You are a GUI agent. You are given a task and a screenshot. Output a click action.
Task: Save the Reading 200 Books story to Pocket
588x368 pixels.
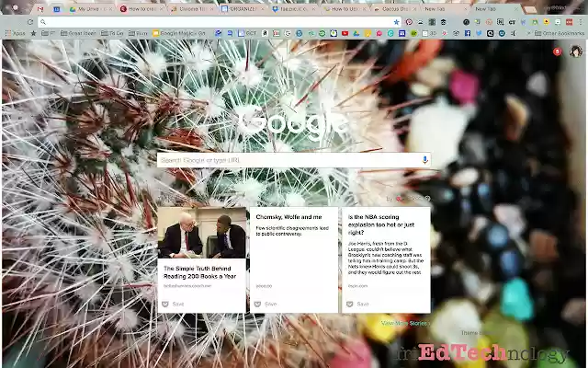click(x=173, y=304)
